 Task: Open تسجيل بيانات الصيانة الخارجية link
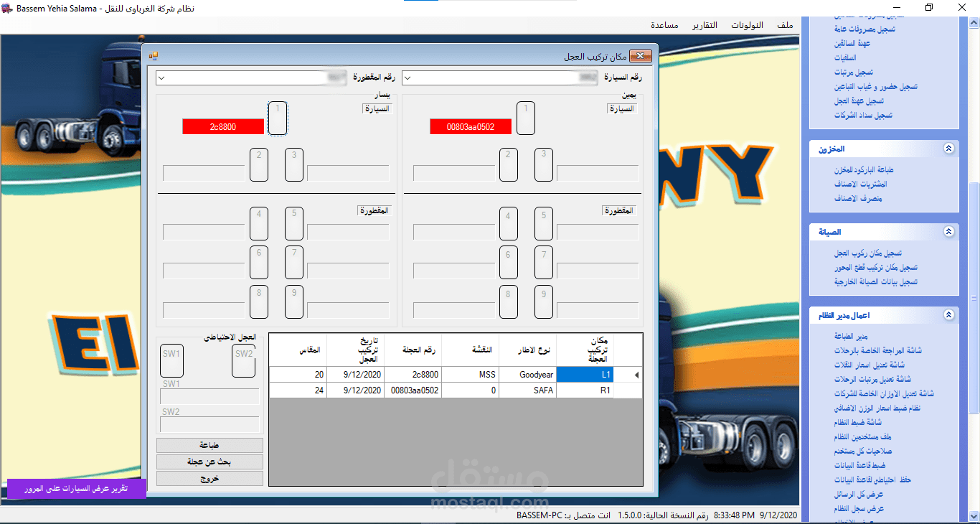(x=875, y=282)
